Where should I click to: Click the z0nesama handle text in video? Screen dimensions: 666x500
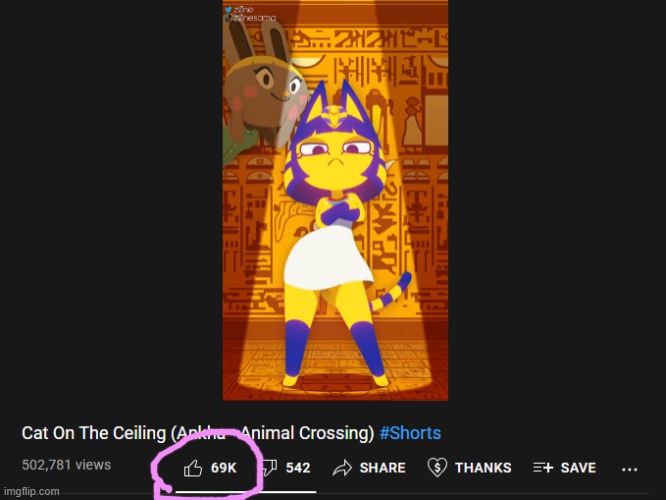pos(254,18)
